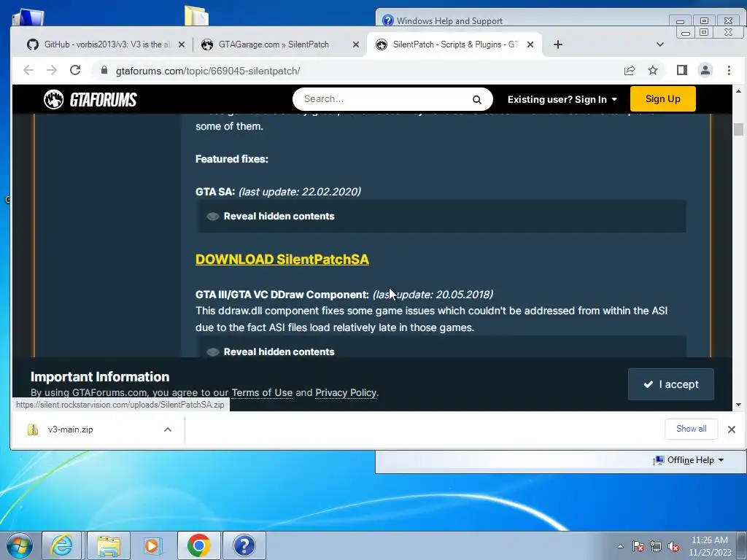Open the Chrome three-dot menu
This screenshot has height=560, width=747.
pos(729,71)
